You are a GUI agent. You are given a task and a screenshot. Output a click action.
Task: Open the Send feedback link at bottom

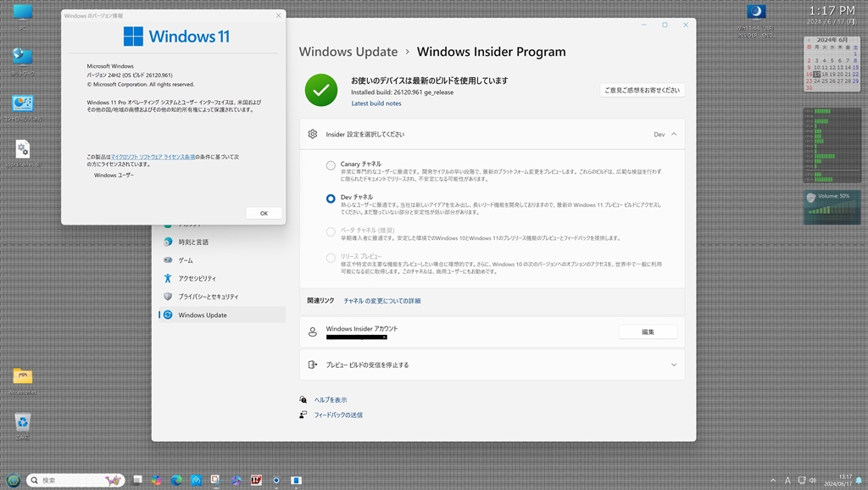point(338,415)
